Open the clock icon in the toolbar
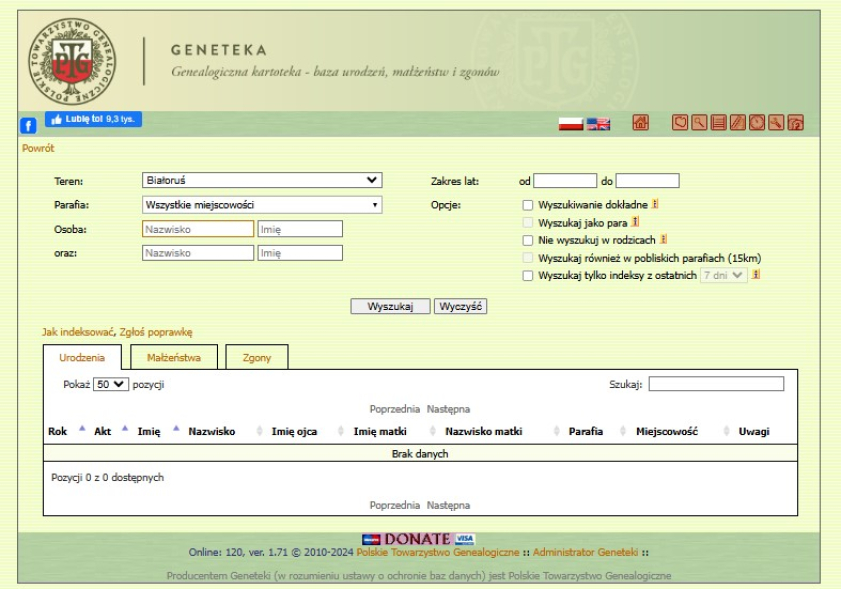Viewport: 841px width, 589px height. 757,123
